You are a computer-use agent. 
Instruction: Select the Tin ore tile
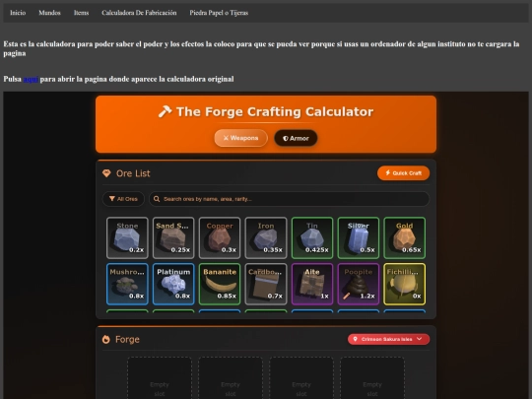click(312, 237)
